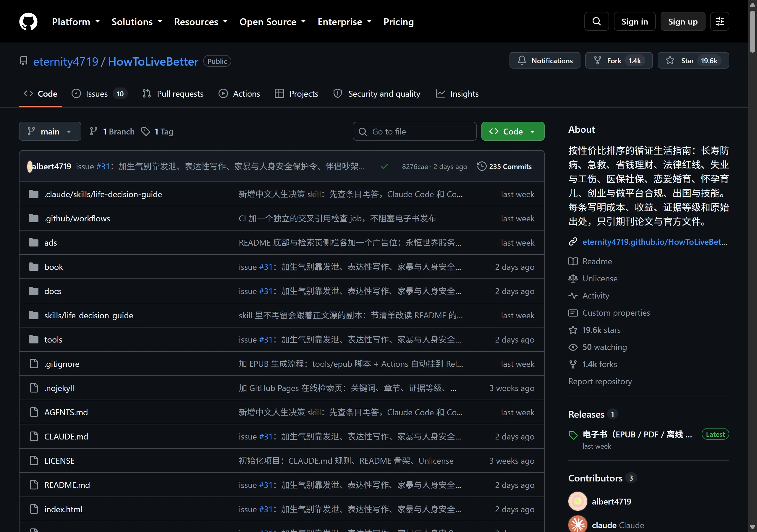Open the Security and quality tab
This screenshot has width=757, height=532.
tap(377, 94)
